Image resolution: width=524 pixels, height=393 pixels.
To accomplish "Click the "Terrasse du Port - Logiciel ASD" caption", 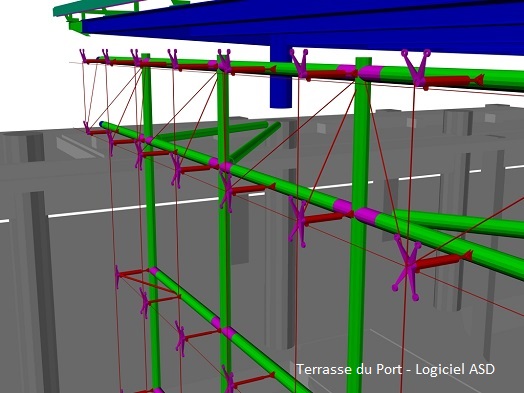I will click(x=396, y=369).
